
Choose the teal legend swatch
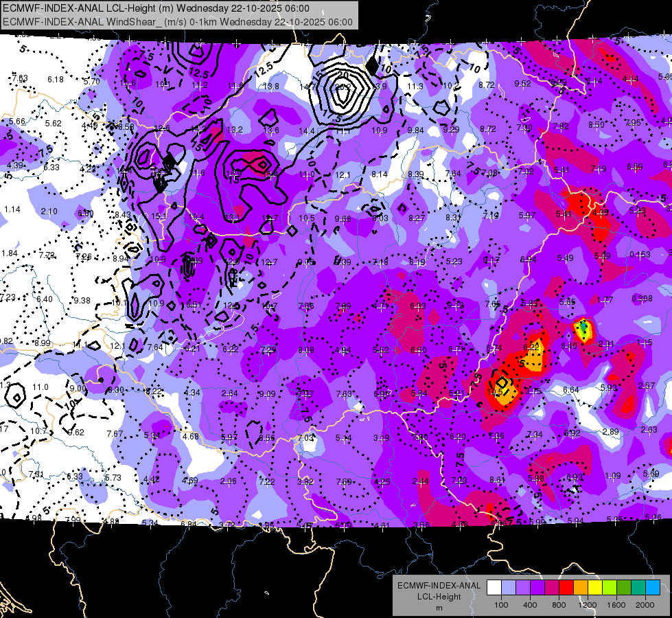(x=638, y=588)
